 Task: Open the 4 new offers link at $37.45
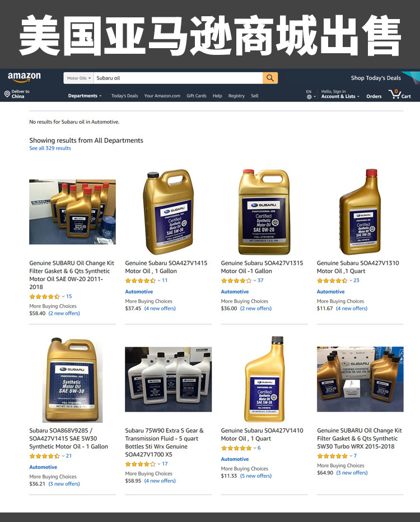(x=160, y=308)
